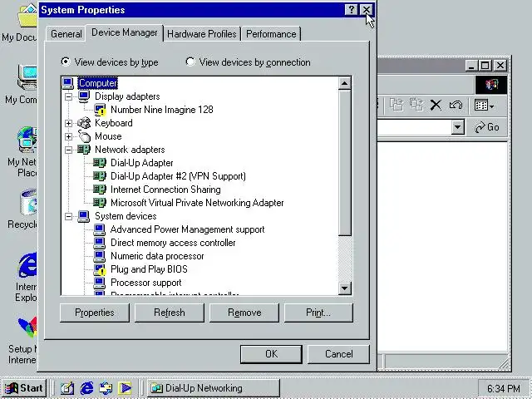The image size is (532, 399).
Task: Click the Properties button
Action: [x=95, y=313]
